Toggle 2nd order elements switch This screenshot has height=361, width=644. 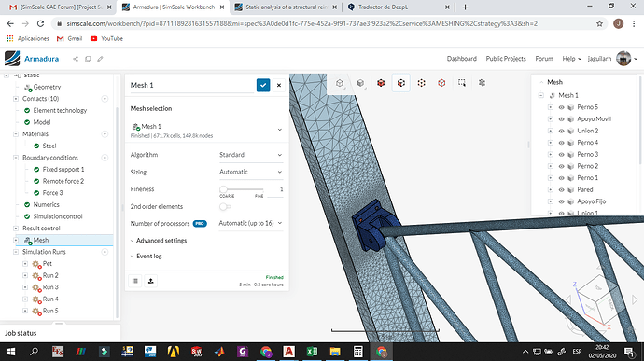(225, 206)
